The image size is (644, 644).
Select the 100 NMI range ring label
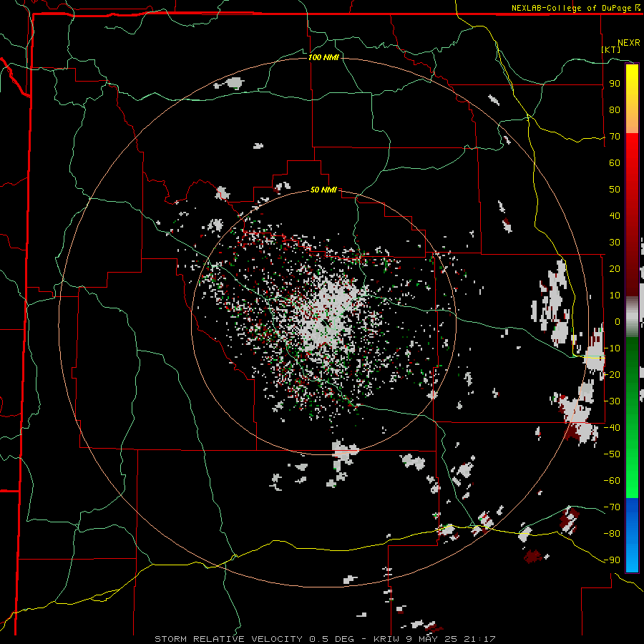click(323, 57)
